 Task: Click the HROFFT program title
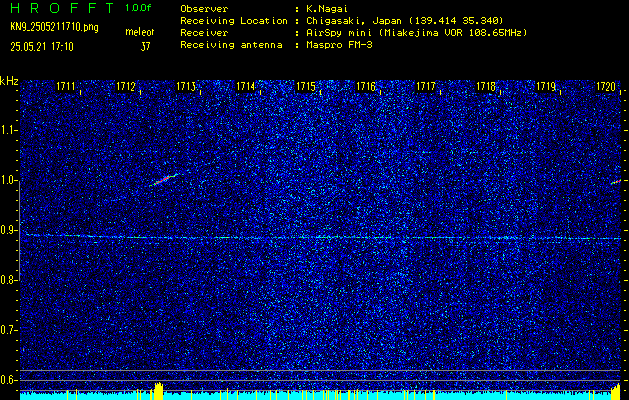pyautogui.click(x=62, y=8)
